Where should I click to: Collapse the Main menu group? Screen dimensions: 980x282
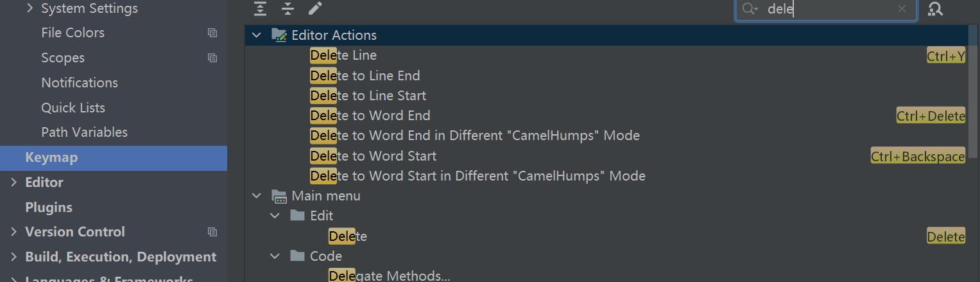click(257, 196)
